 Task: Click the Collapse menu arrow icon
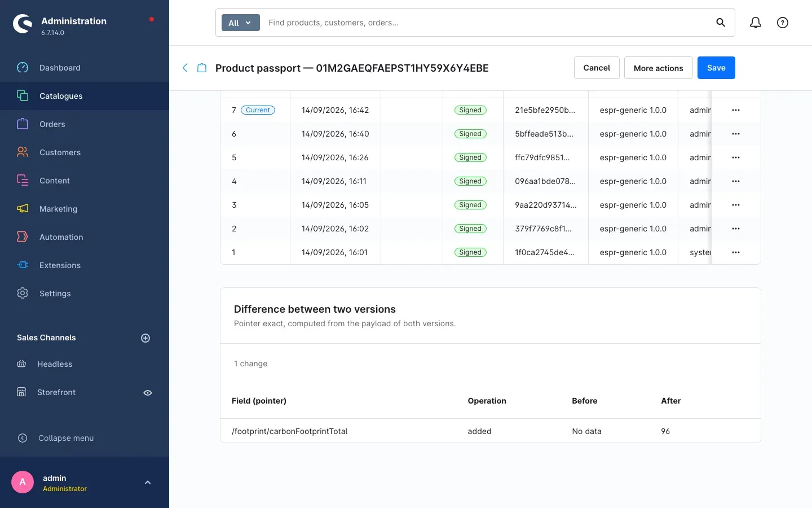[23, 438]
